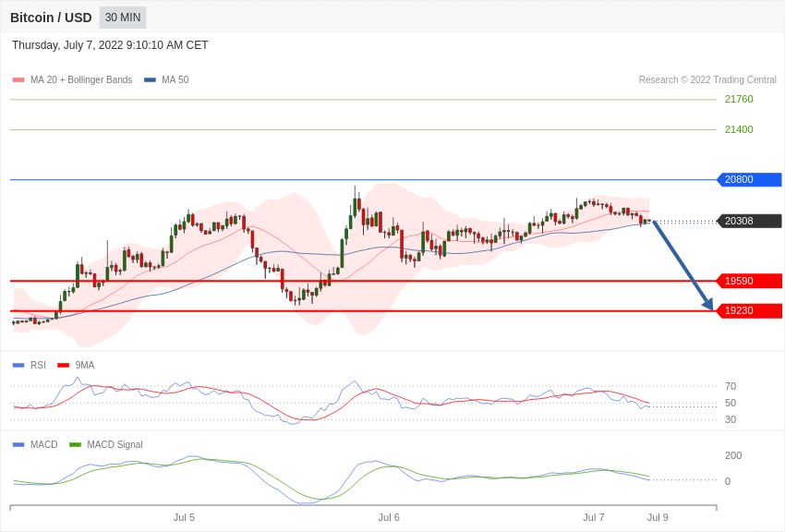This screenshot has width=785, height=532.
Task: Click the MACD legend label
Action: click(x=44, y=444)
